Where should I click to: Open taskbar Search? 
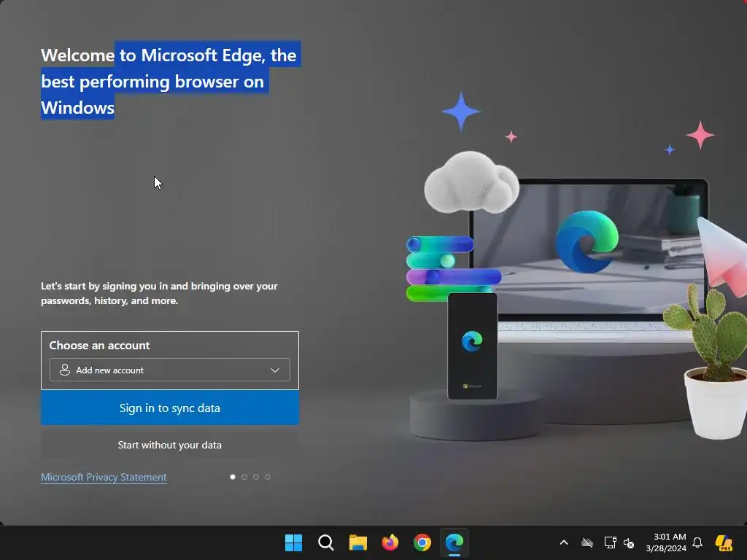(326, 542)
